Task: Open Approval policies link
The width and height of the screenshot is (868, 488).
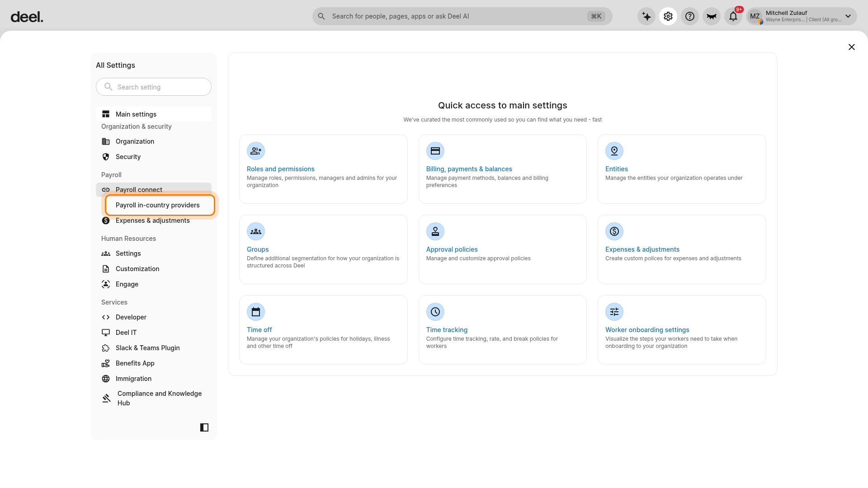Action: click(452, 249)
